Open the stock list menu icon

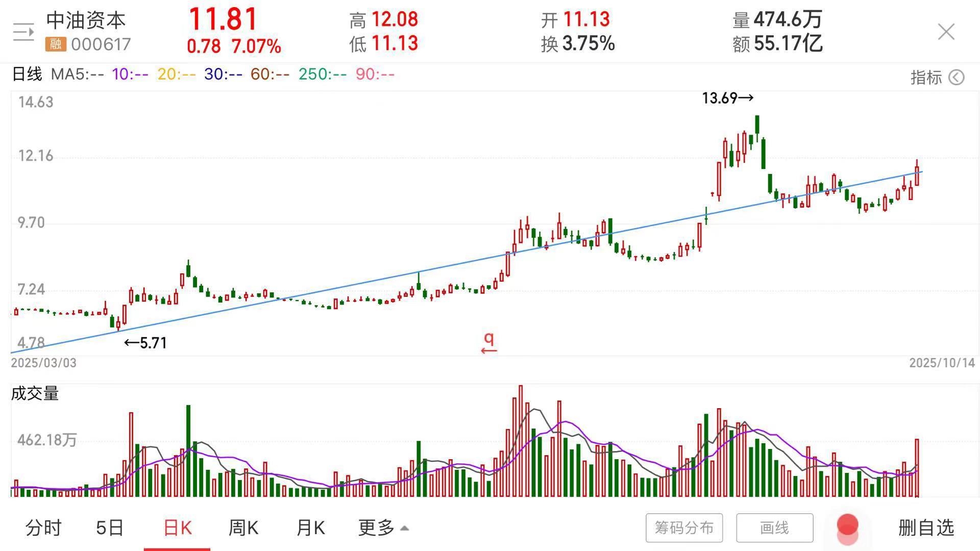point(23,33)
